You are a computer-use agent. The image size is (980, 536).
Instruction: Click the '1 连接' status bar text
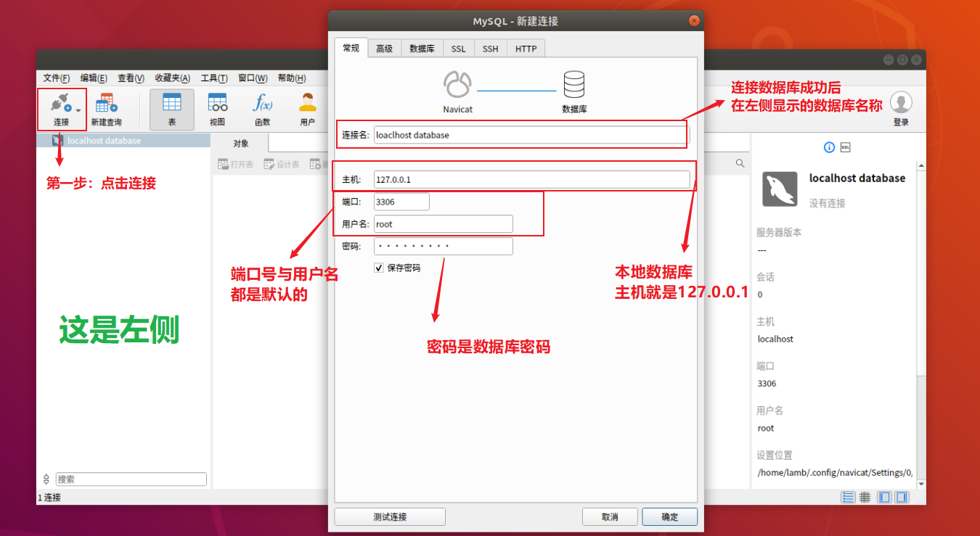(49, 498)
